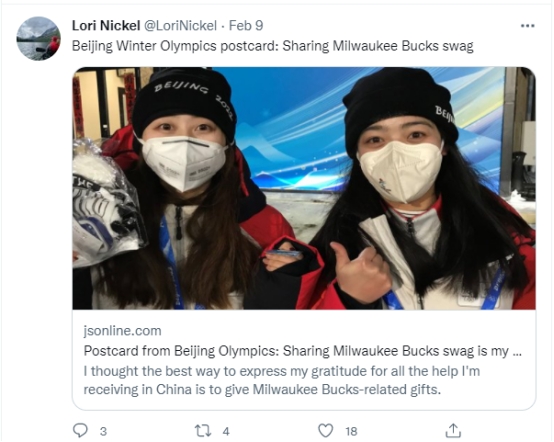Click the reply count showing 3

coord(103,431)
